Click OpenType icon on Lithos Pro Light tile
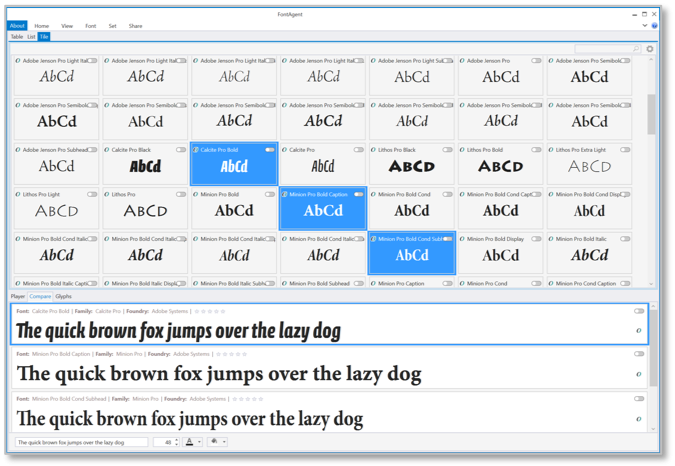675x466 pixels. point(18,194)
